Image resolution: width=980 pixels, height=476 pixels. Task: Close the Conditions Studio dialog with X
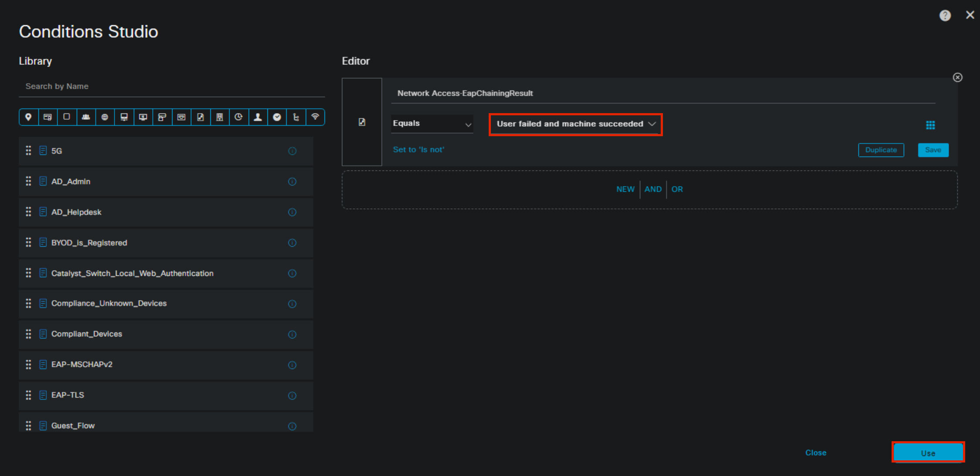pyautogui.click(x=970, y=15)
